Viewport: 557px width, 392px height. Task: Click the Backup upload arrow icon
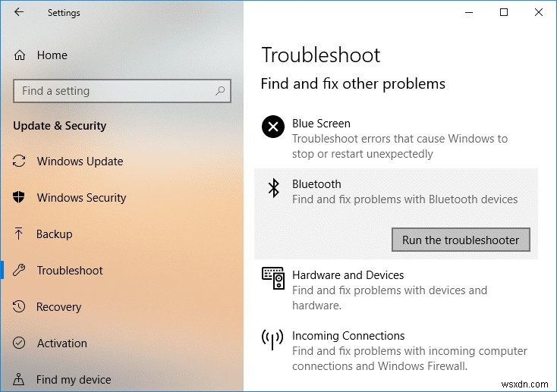point(20,234)
